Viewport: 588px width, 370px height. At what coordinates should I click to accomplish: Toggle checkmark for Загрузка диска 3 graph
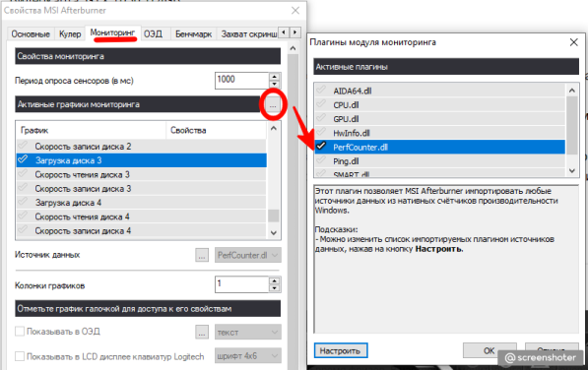[23, 159]
